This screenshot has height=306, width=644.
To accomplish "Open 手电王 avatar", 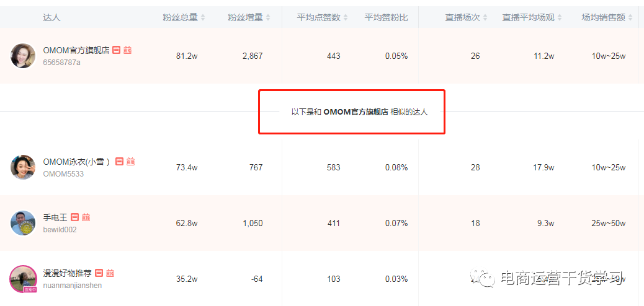I will pyautogui.click(x=22, y=223).
